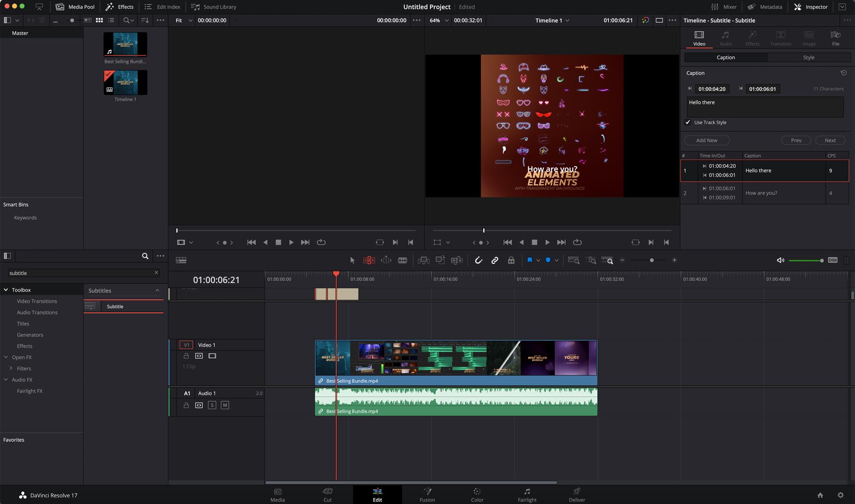
Task: Enable snapping with the magnet icon
Action: point(478,260)
